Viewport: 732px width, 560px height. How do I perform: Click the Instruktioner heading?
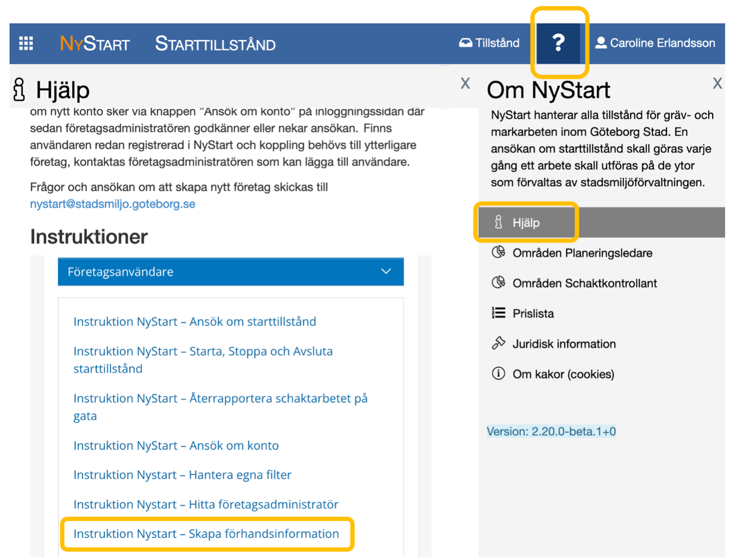pyautogui.click(x=88, y=237)
